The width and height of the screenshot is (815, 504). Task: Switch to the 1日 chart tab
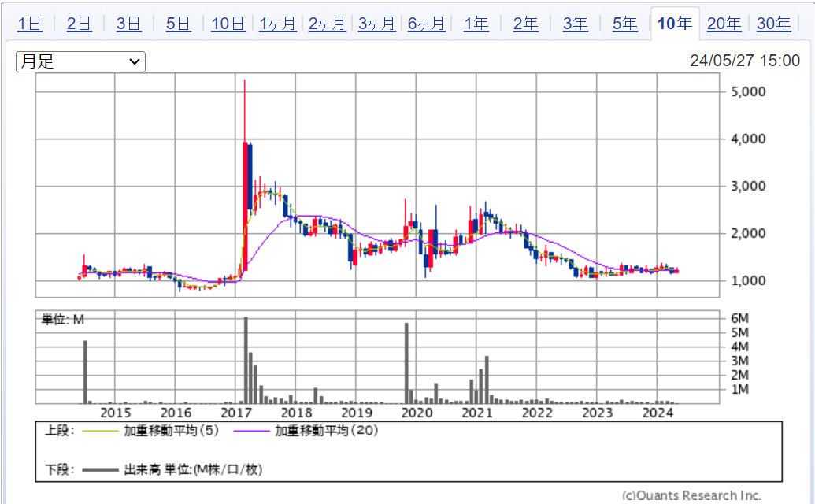tap(30, 24)
